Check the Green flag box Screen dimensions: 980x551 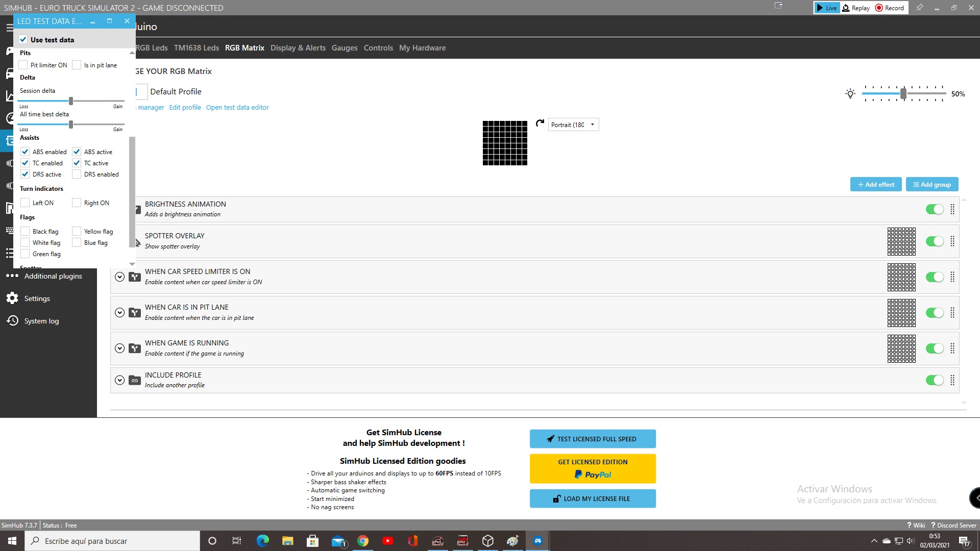[25, 254]
